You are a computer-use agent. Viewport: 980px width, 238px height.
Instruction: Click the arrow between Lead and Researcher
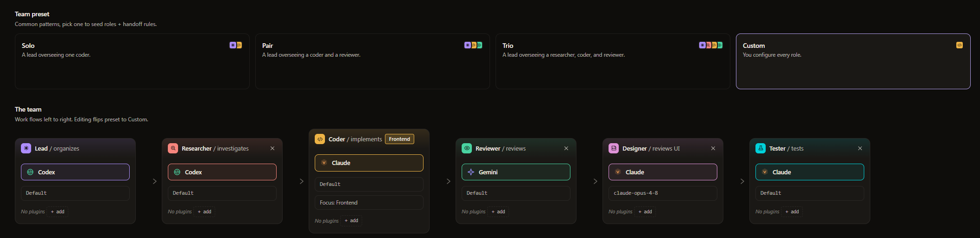[155, 181]
